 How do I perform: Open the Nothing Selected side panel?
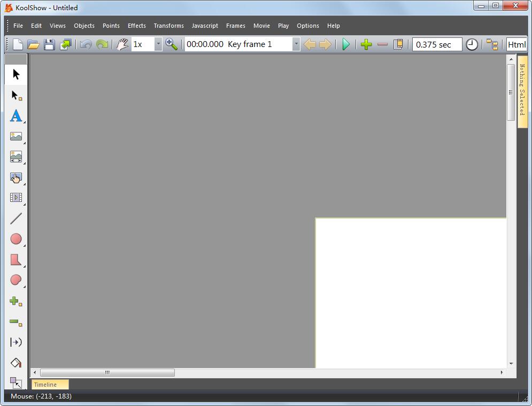tap(522, 91)
